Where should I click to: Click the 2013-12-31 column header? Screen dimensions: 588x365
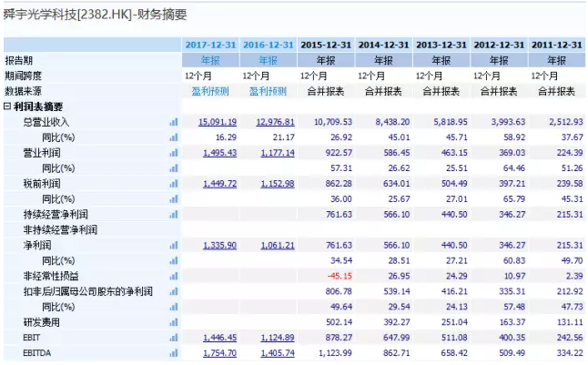pyautogui.click(x=441, y=45)
